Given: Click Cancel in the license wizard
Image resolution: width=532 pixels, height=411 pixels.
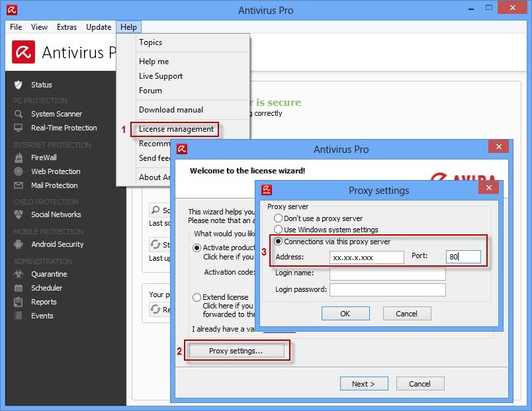Looking at the screenshot, I should [420, 384].
